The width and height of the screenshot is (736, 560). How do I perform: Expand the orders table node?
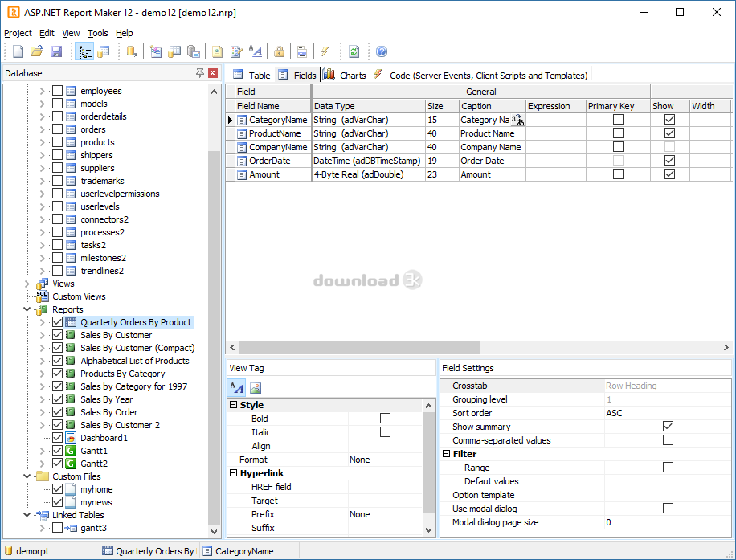42,129
